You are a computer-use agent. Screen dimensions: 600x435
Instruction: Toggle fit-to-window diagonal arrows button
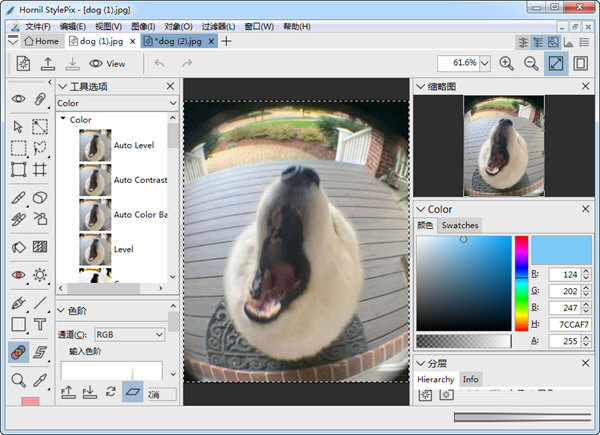coord(556,63)
